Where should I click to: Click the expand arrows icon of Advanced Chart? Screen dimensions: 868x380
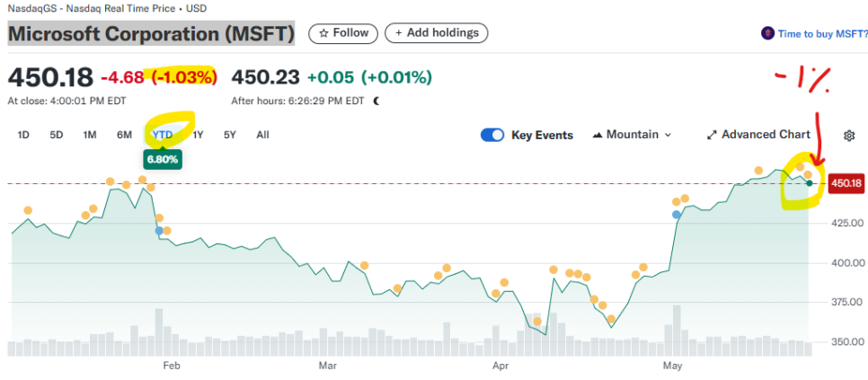pyautogui.click(x=712, y=135)
